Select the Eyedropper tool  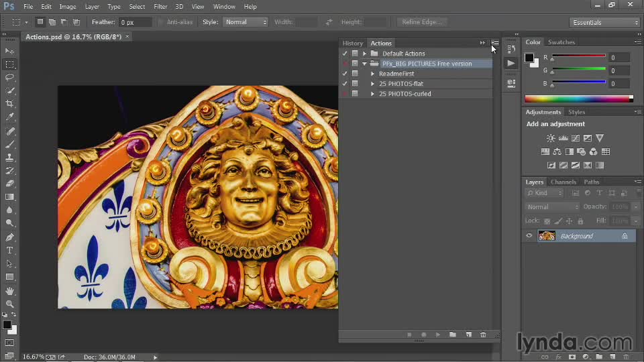[x=9, y=117]
